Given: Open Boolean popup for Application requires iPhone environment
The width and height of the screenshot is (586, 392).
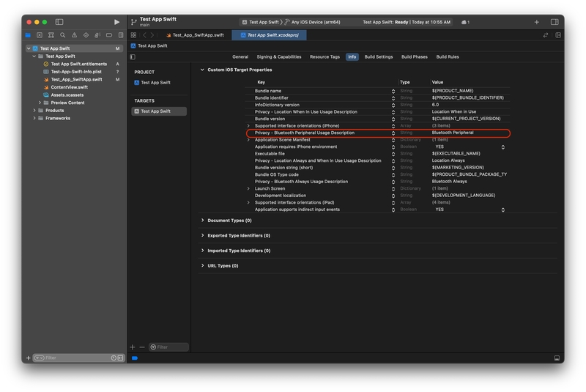Looking at the screenshot, I should 502,147.
